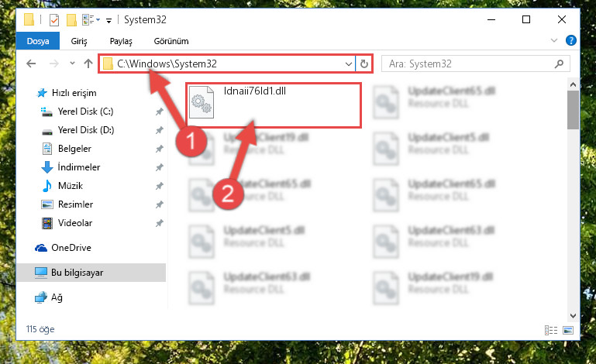This screenshot has width=596, height=364.
Task: Switch to the Görünüm tab
Action: pyautogui.click(x=171, y=41)
